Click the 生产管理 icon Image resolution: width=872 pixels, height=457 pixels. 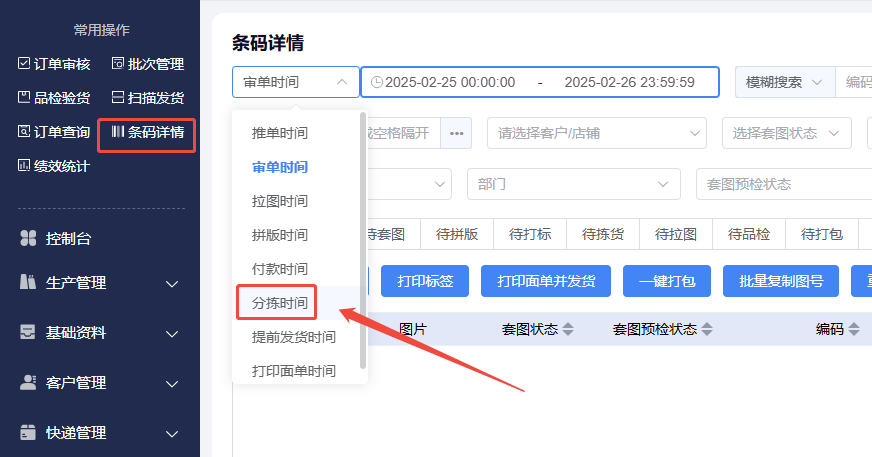pyautogui.click(x=28, y=282)
